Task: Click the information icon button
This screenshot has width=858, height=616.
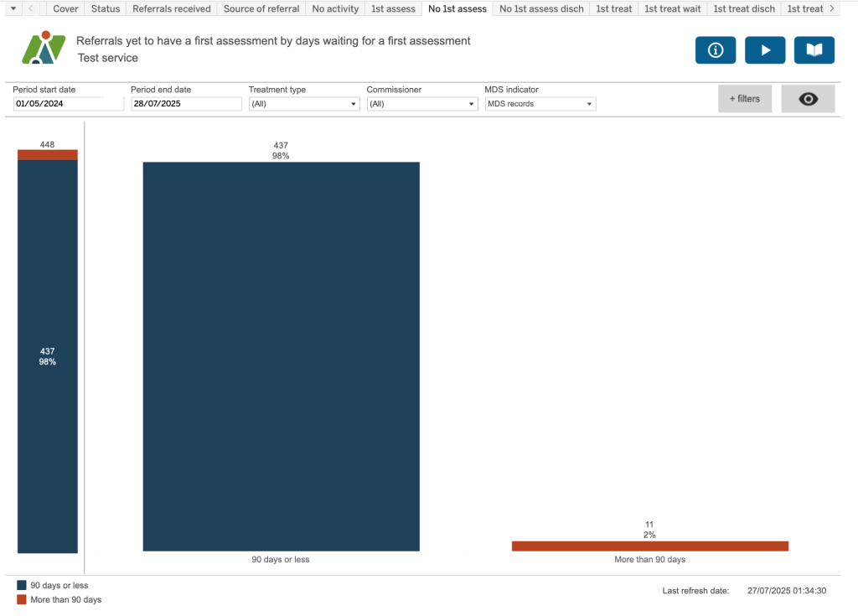Action: click(715, 50)
